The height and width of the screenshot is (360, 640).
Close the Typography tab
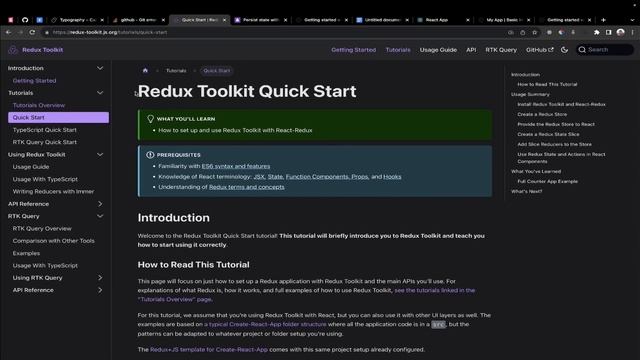(x=102, y=20)
